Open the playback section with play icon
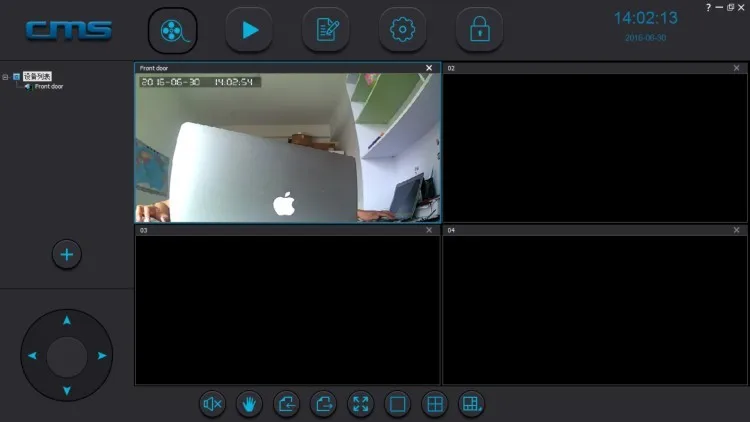 point(249,30)
